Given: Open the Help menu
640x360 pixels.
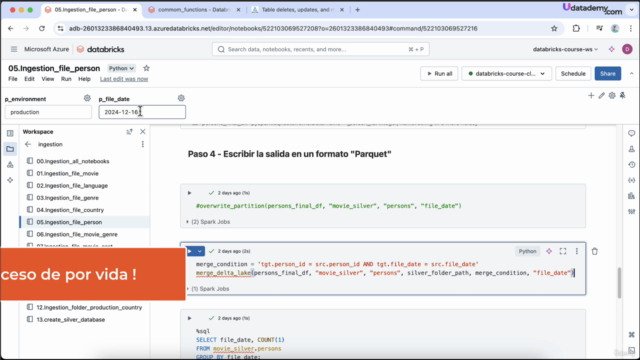Looking at the screenshot, I should click(84, 79).
